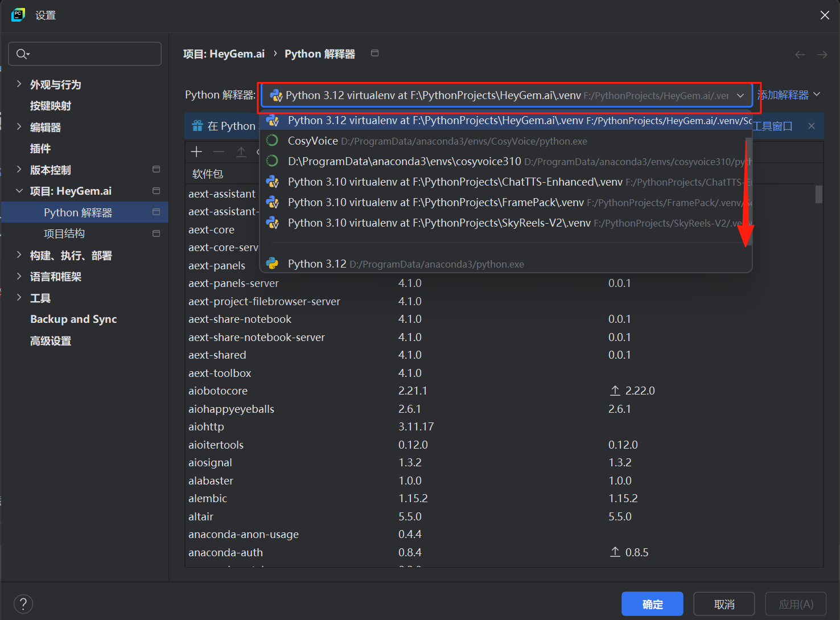Choose Python 3.12 anaconda3 python.exe interpreter
840x620 pixels.
coord(505,264)
